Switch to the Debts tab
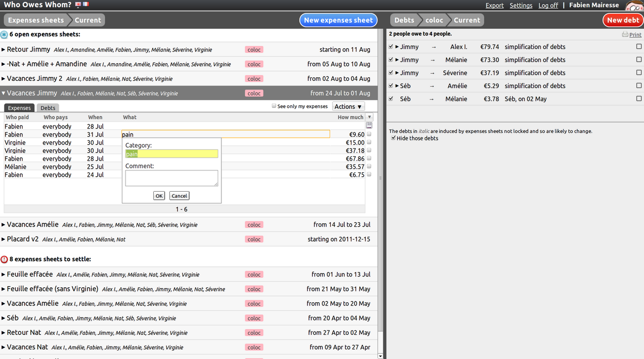The height and width of the screenshot is (359, 644). (x=48, y=108)
